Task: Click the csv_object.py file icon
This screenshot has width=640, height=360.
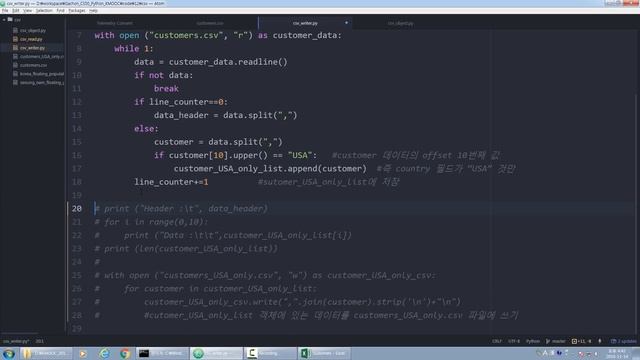Action: (16, 31)
